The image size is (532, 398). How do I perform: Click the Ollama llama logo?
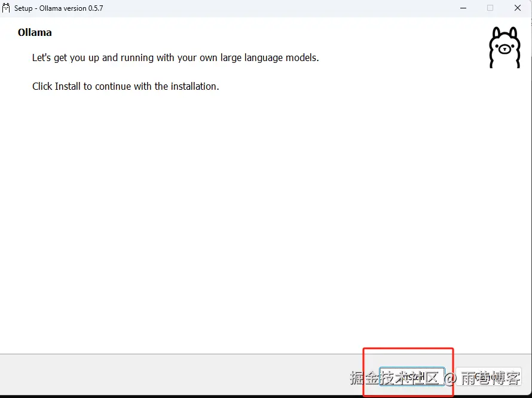point(505,47)
